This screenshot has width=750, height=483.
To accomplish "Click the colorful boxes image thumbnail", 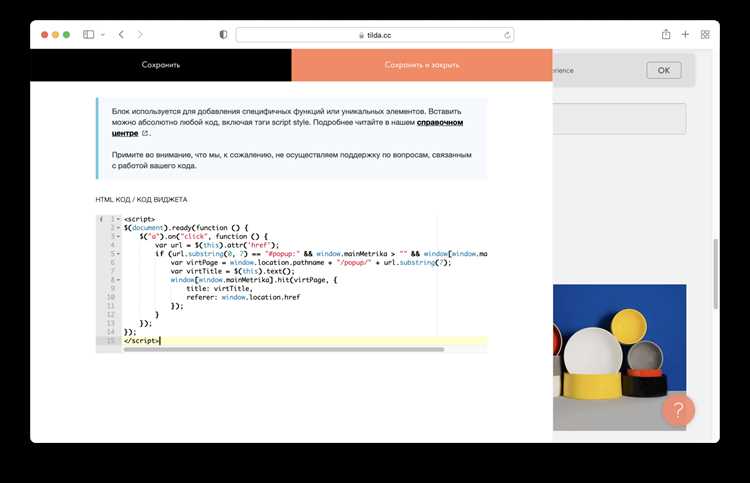I will [x=619, y=357].
